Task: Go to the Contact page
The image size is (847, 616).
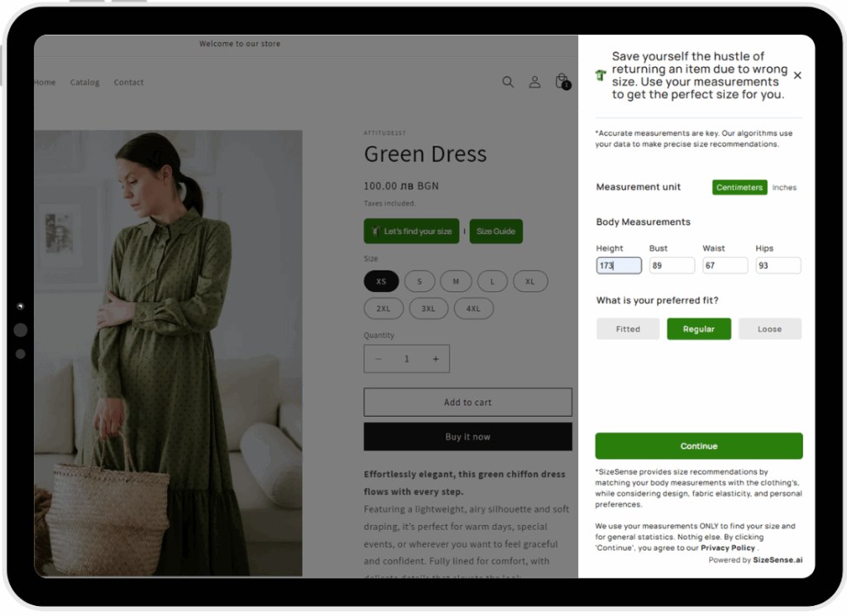Action: tap(129, 83)
